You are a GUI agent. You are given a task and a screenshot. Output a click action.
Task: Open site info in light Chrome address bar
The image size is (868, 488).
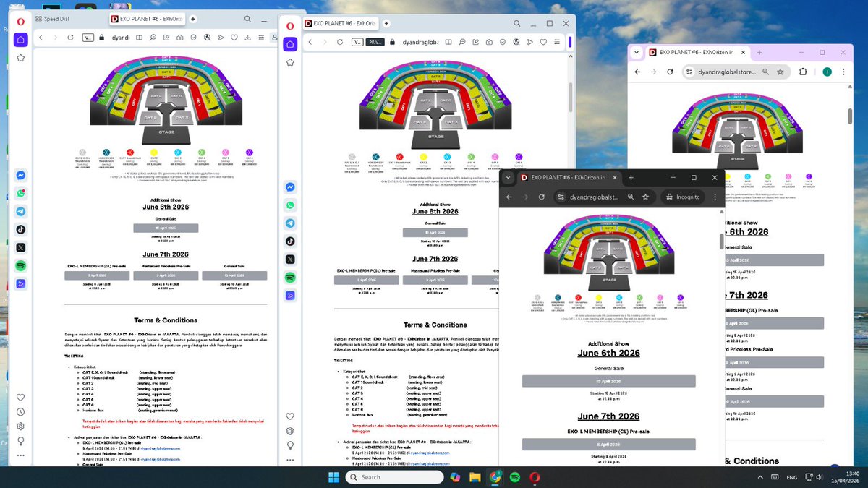689,72
